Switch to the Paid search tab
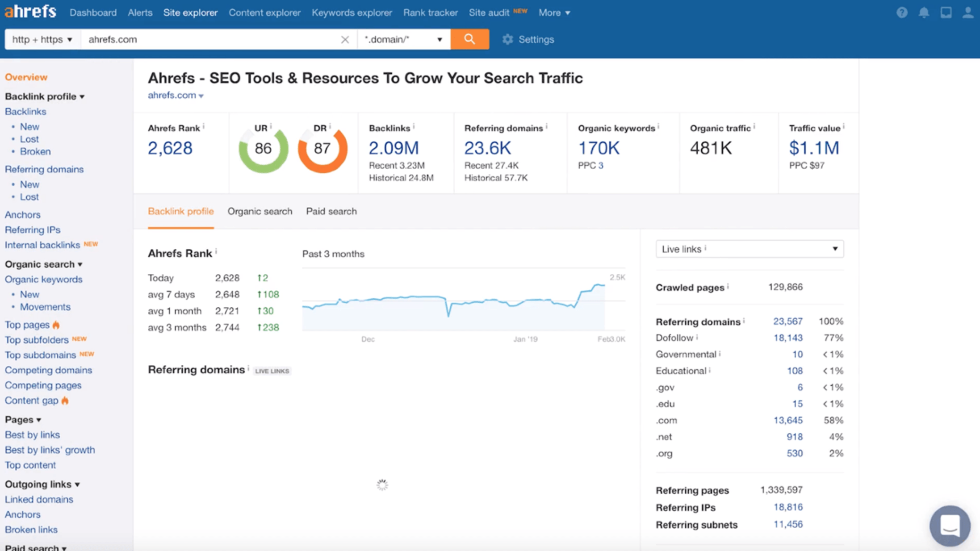Image resolution: width=980 pixels, height=551 pixels. pos(331,211)
